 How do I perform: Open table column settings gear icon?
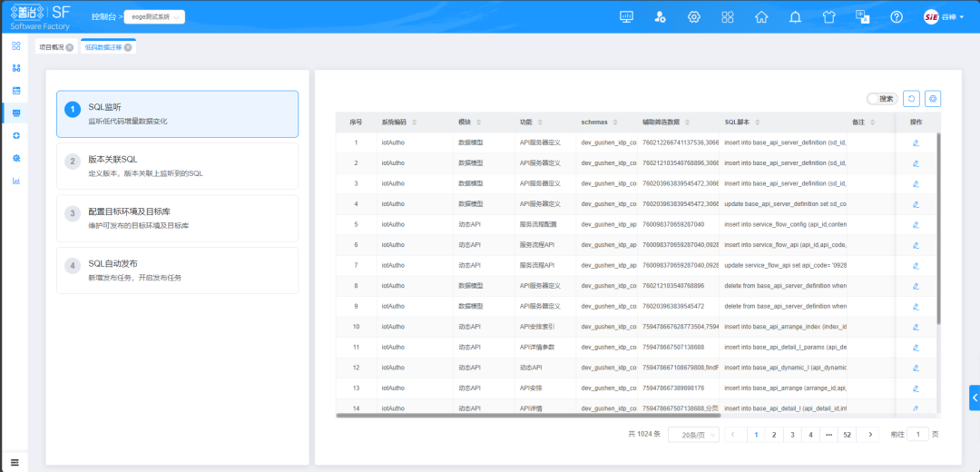932,99
